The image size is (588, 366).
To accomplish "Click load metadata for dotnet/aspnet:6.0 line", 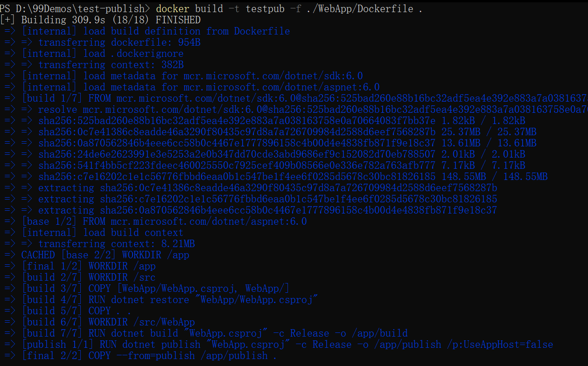I will pyautogui.click(x=192, y=87).
